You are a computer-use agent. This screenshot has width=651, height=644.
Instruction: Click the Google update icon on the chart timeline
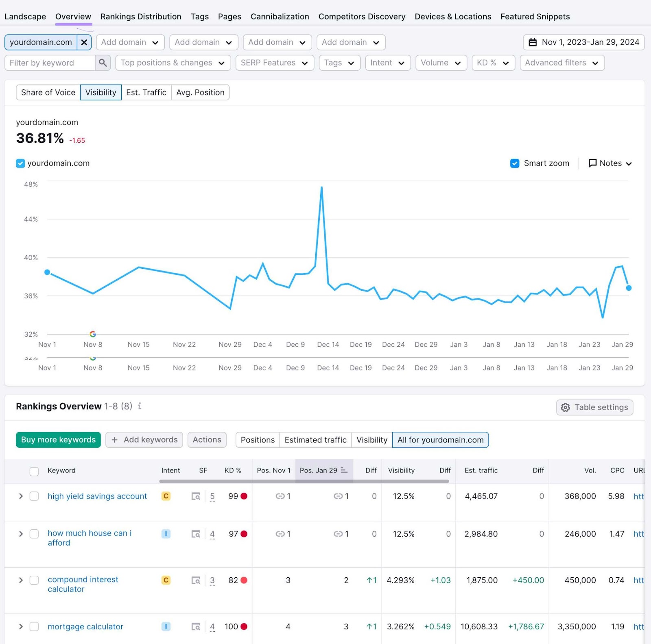pyautogui.click(x=93, y=333)
